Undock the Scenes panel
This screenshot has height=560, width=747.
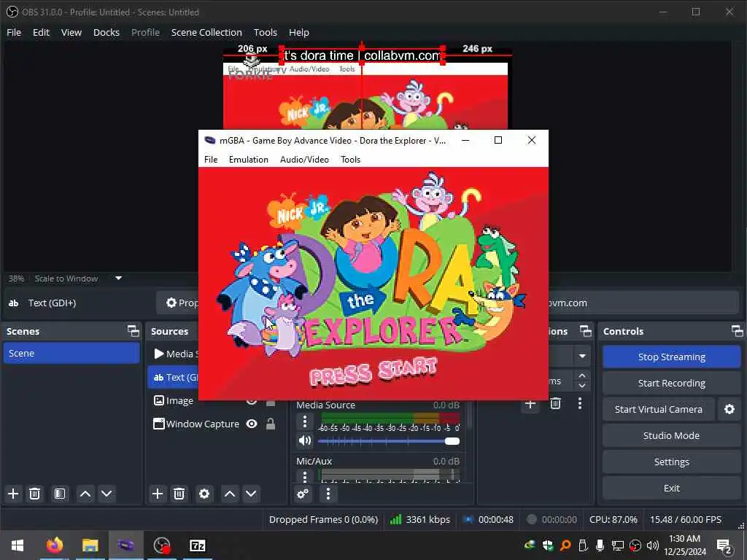tap(133, 331)
